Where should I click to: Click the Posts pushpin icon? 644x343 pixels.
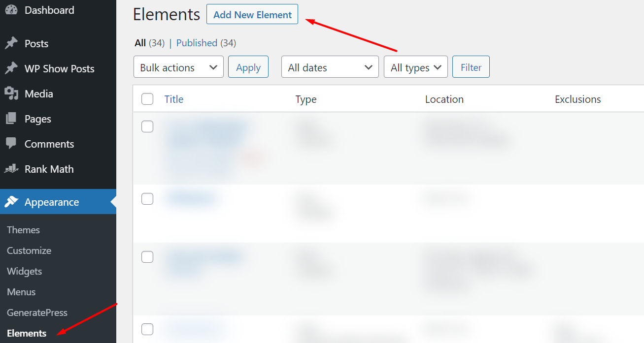tap(11, 43)
